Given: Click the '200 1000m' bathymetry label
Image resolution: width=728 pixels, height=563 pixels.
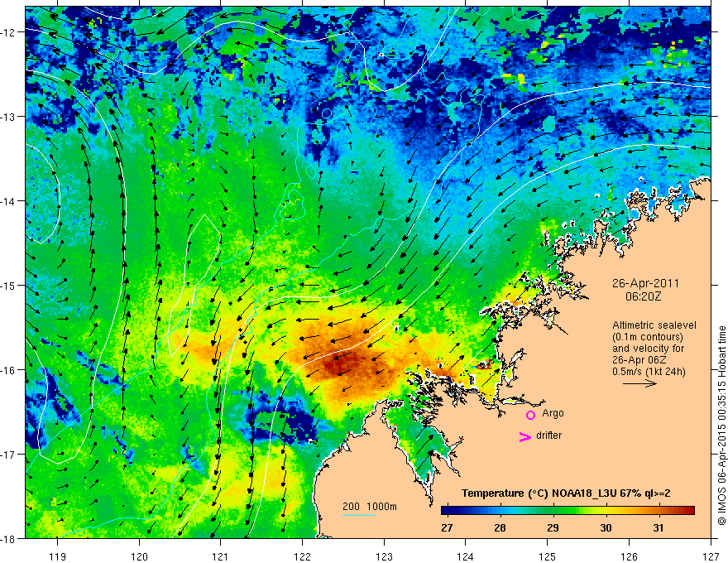Looking at the screenshot, I should (370, 507).
